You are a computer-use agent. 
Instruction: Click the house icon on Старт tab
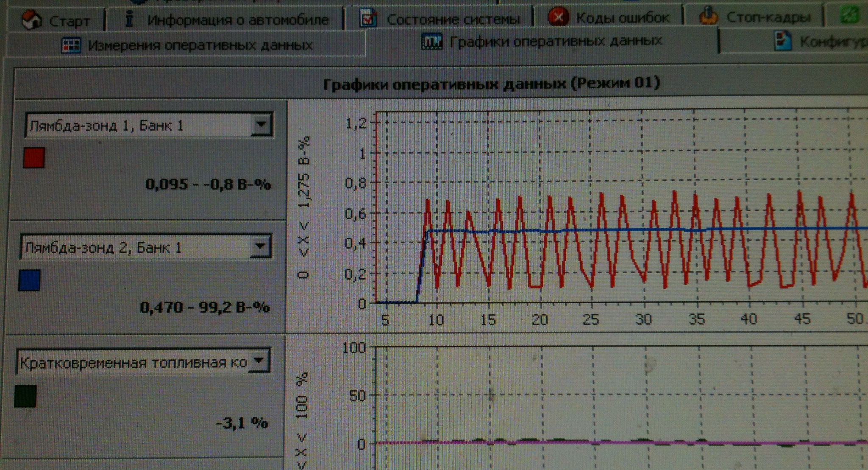(x=32, y=20)
